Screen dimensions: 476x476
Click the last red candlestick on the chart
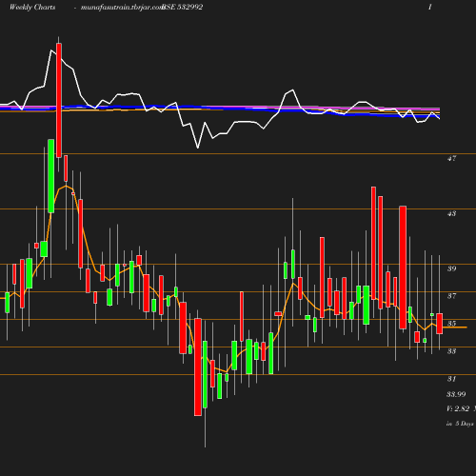click(x=440, y=324)
